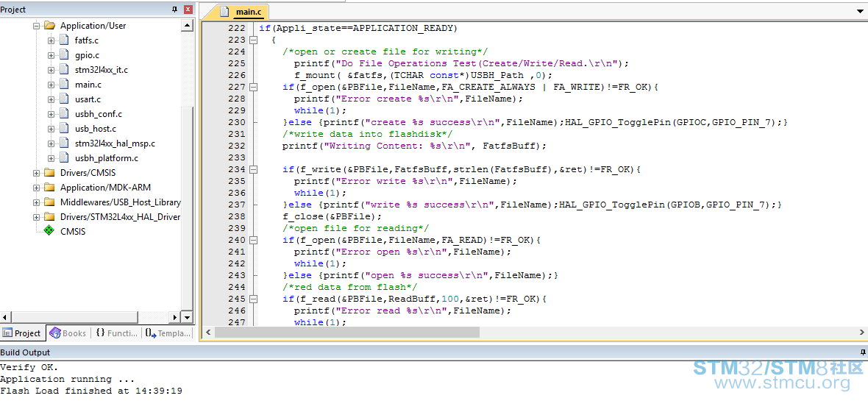Screen dimensions: 868x401
Task: Collapse code block at line 240
Action: pos(254,240)
